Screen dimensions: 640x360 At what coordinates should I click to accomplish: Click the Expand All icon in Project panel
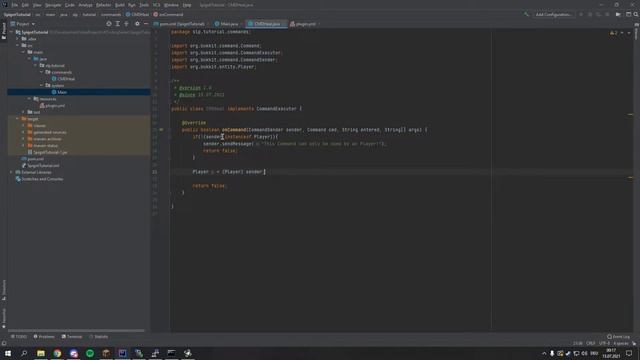click(x=118, y=24)
